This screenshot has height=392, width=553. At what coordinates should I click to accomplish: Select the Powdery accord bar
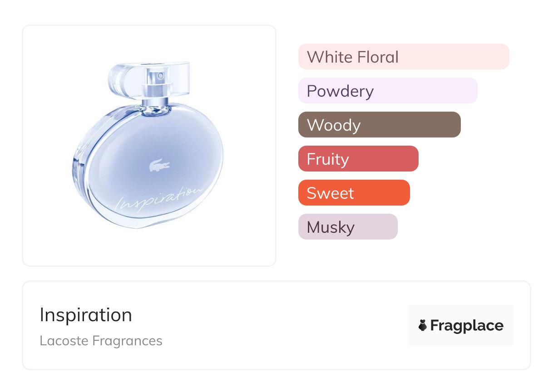pos(388,91)
